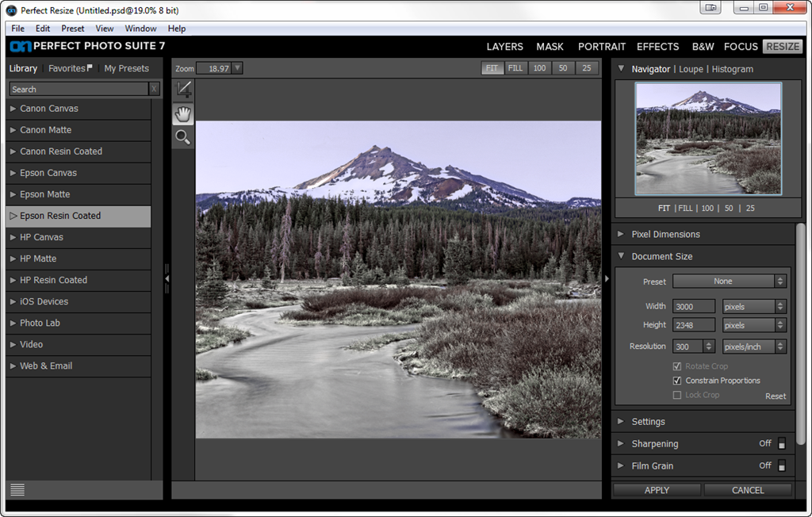The width and height of the screenshot is (812, 517).
Task: Select the Zoom magnifier tool
Action: (183, 137)
